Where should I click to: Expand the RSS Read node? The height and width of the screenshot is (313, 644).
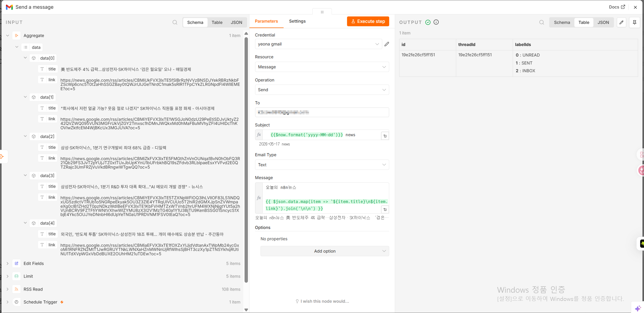click(8, 289)
